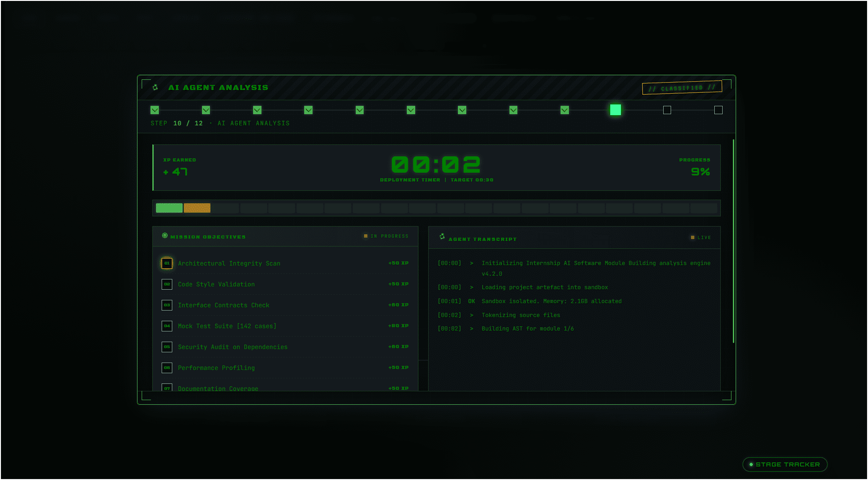
Task: Click "Architectural Integrity Scan" objective text
Action: [x=229, y=263]
